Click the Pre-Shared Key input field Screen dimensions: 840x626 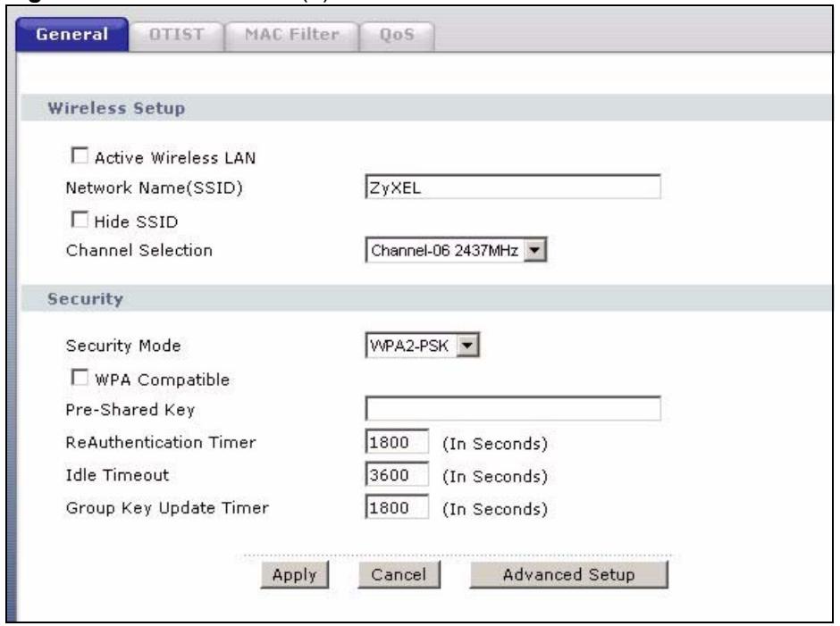click(x=513, y=409)
